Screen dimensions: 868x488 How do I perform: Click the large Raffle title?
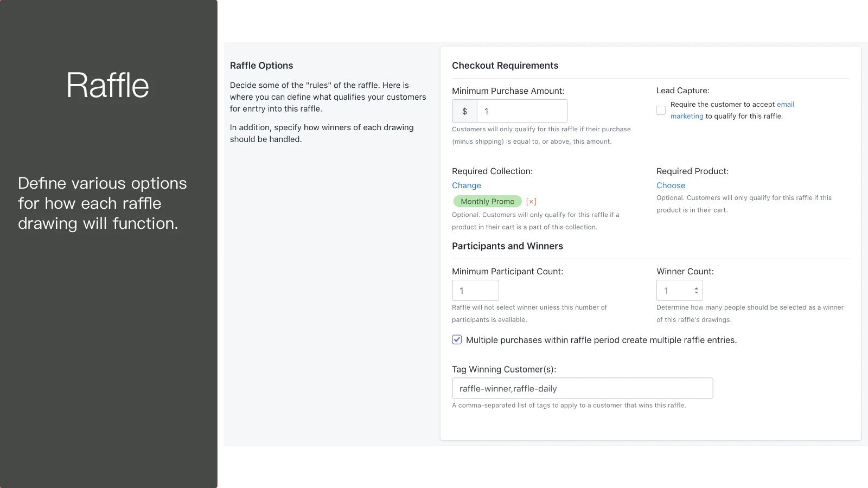pyautogui.click(x=108, y=85)
